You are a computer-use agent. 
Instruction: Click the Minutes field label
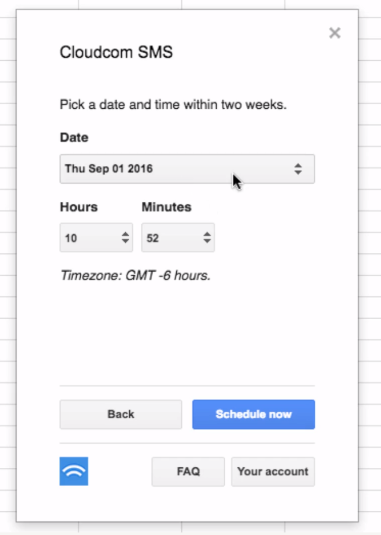pos(166,207)
